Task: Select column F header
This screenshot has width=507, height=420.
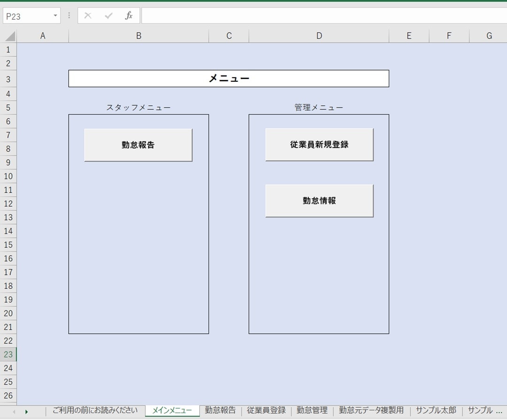Action: (x=449, y=36)
